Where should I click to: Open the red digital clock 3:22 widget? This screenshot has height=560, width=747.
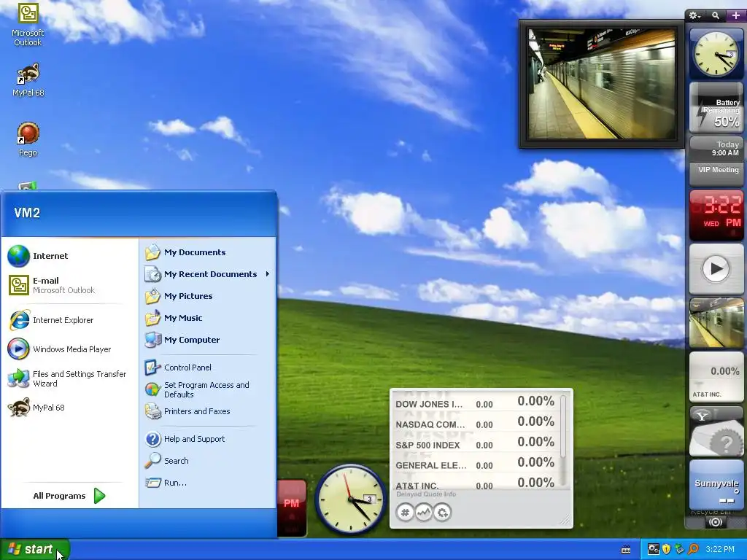(716, 215)
